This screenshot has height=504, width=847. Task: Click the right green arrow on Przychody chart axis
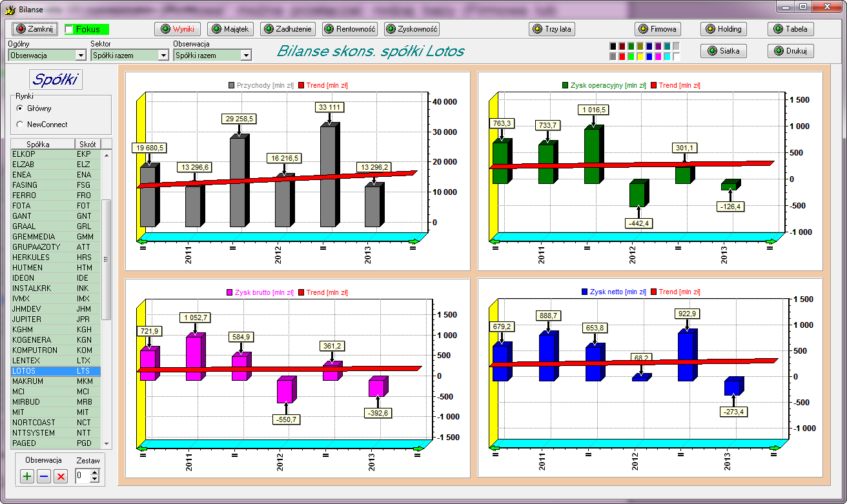[413, 241]
